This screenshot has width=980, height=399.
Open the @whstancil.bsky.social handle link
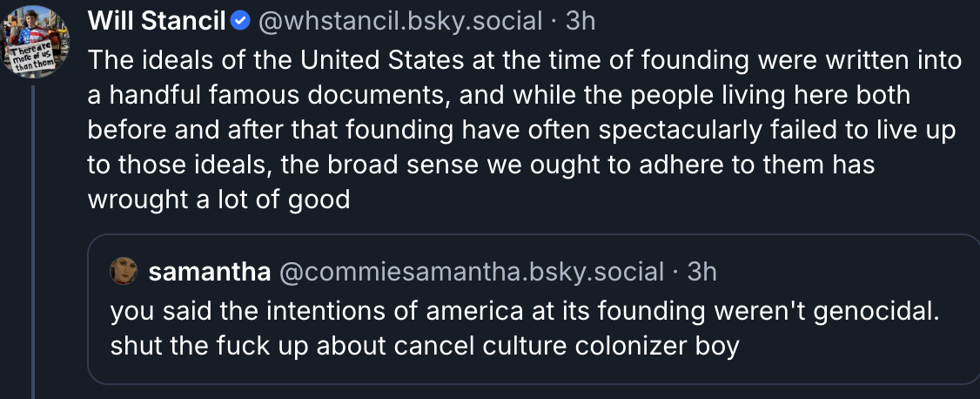tap(403, 21)
